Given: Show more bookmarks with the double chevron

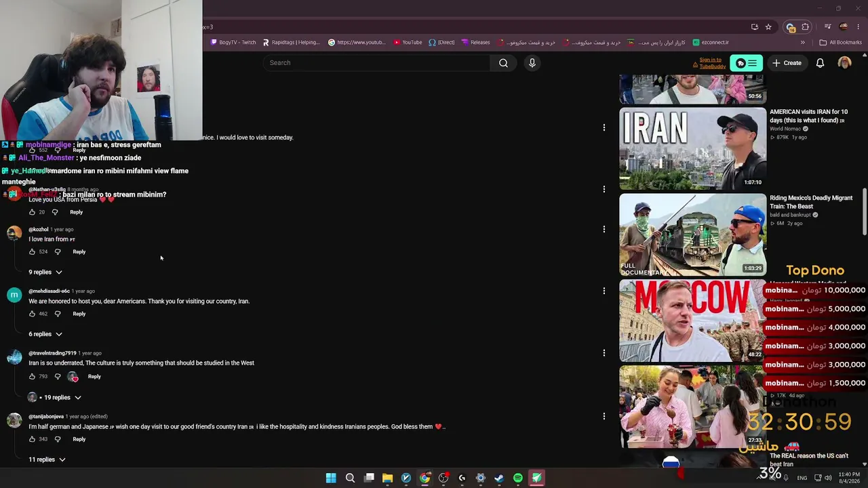Looking at the screenshot, I should [x=803, y=43].
